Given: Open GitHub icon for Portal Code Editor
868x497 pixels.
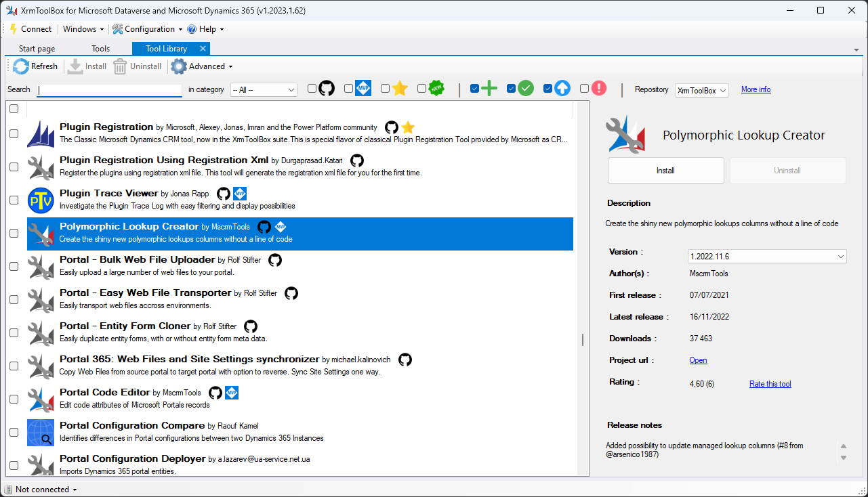Looking at the screenshot, I should (215, 393).
